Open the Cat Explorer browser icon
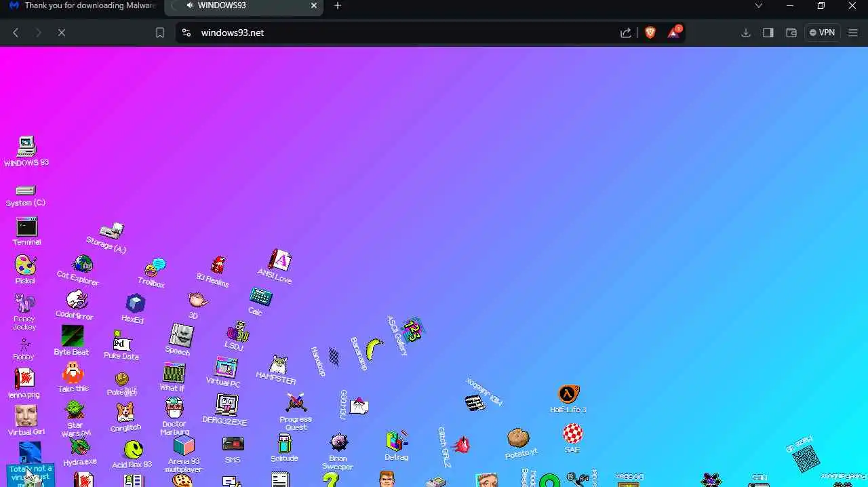This screenshot has height=487, width=868. click(83, 264)
